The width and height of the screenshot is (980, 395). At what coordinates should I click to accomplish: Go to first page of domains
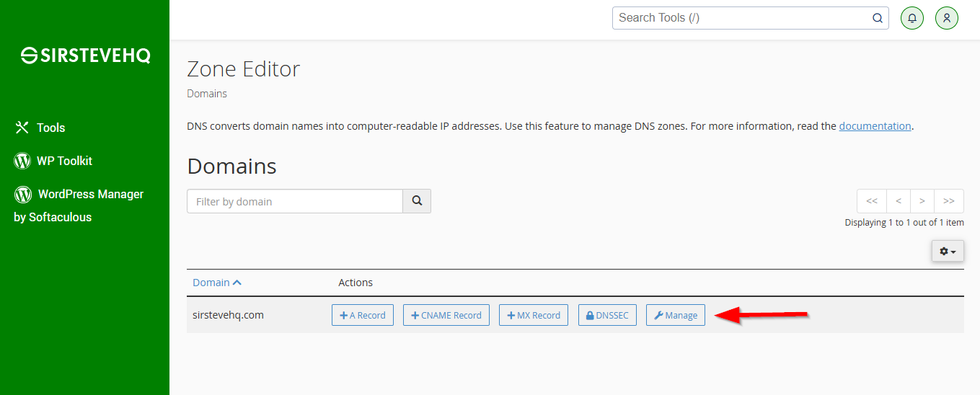point(872,201)
